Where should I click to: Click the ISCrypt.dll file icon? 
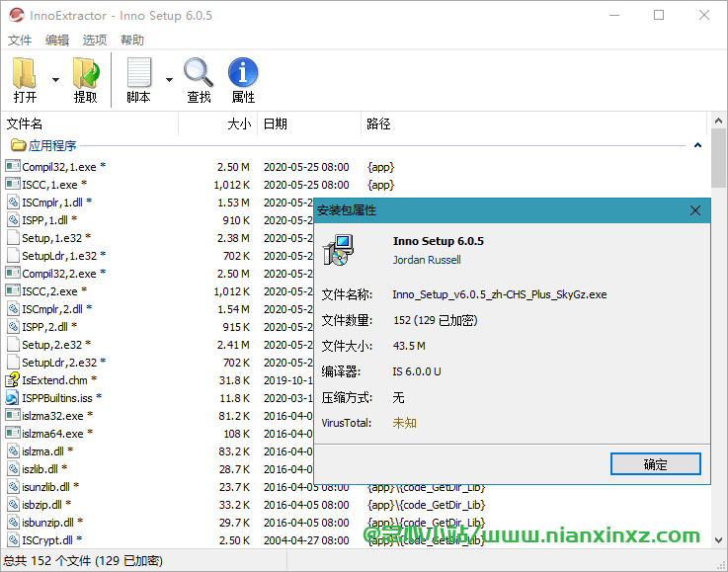(x=13, y=540)
